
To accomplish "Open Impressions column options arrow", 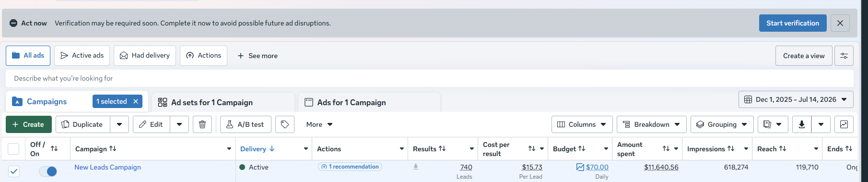I will [746, 149].
